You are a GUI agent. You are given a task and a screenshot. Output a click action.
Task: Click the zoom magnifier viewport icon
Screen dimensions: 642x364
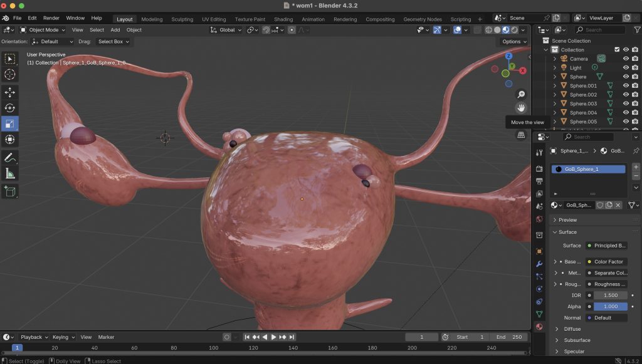click(521, 94)
